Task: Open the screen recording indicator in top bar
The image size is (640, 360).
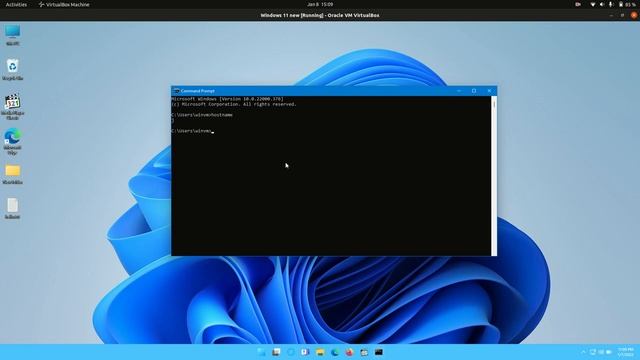Action: (578, 4)
